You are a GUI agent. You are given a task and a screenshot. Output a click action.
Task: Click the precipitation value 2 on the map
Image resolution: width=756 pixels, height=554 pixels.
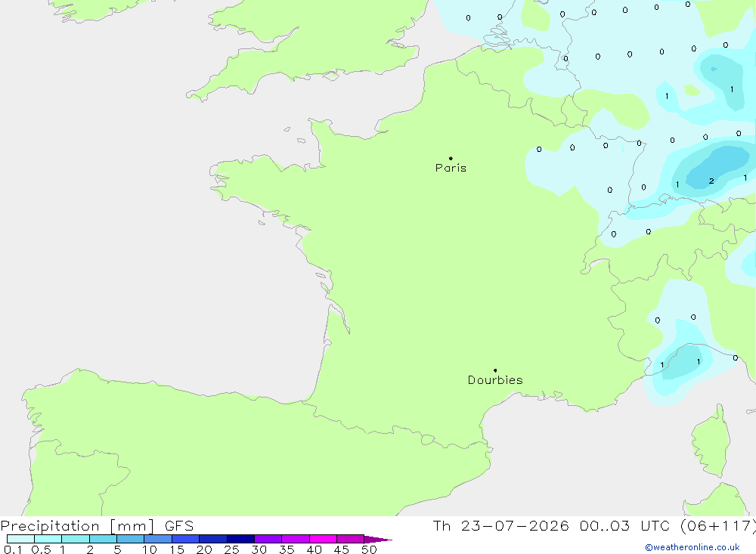[711, 181]
